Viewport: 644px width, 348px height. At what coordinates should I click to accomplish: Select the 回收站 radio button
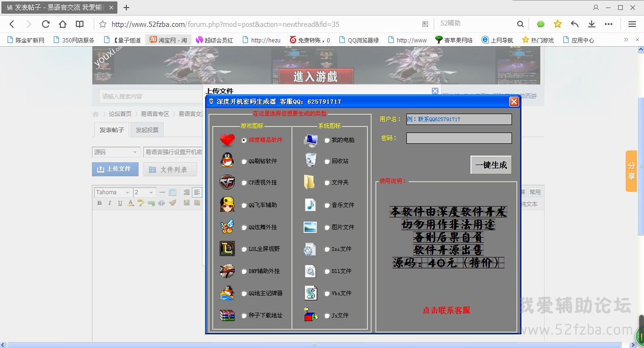(327, 161)
